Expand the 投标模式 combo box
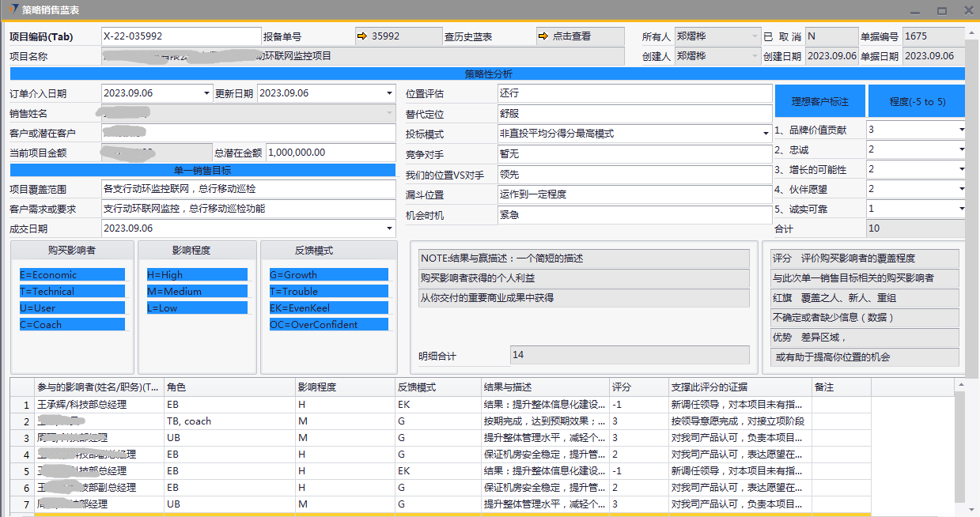 (766, 134)
